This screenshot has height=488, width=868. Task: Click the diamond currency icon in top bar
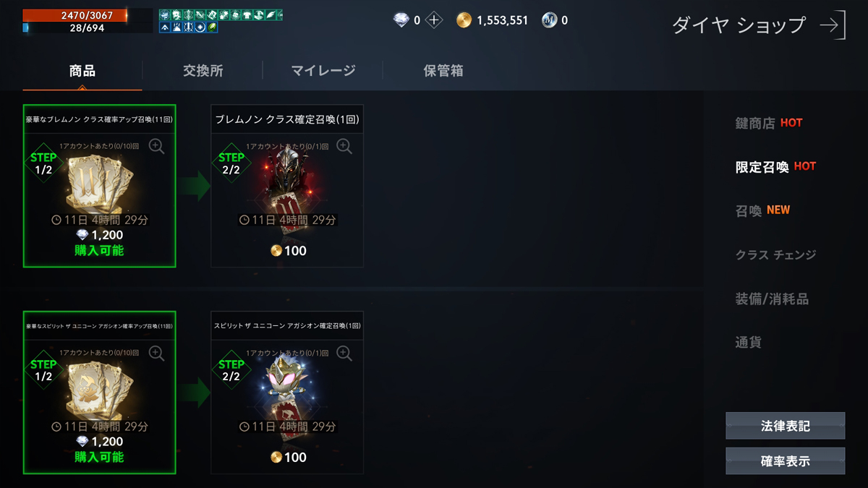pyautogui.click(x=401, y=20)
